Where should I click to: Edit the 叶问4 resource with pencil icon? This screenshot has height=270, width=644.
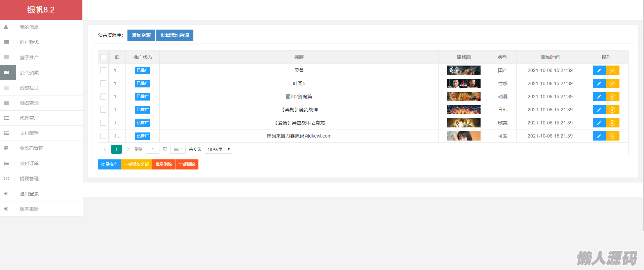pos(599,84)
